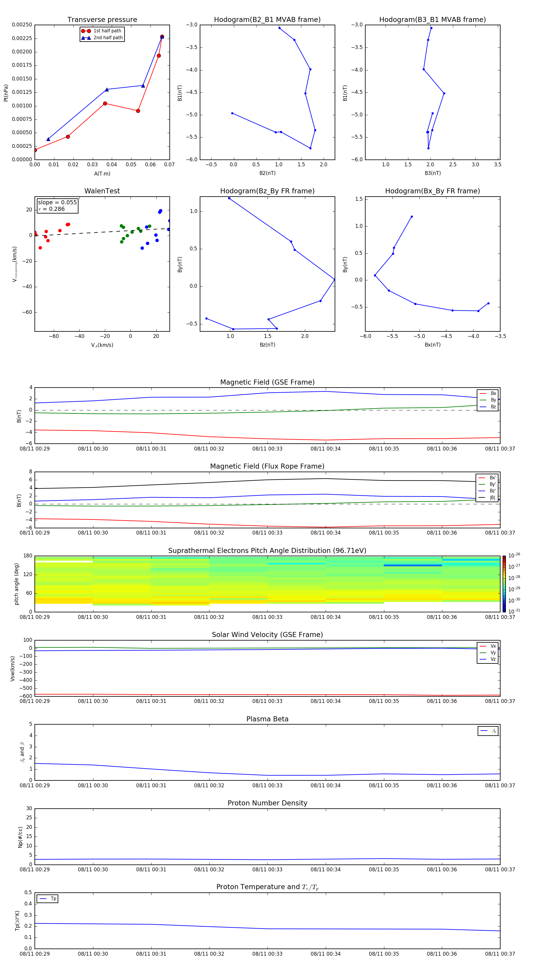Click the 'Vz' legend entry
The height and width of the screenshot is (980, 535).
pos(488,659)
